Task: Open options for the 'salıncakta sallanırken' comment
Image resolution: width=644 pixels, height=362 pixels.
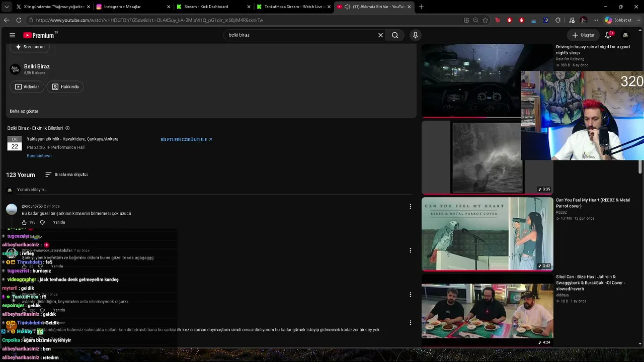Action: [410, 323]
